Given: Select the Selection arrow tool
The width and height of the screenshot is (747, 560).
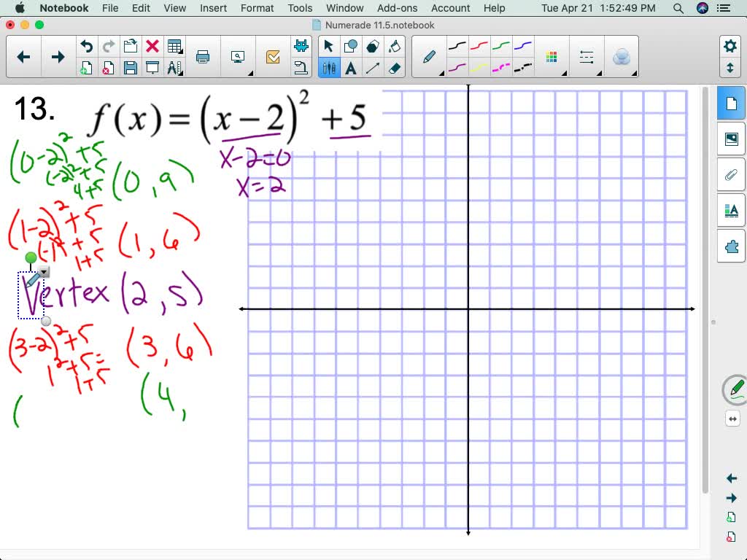Looking at the screenshot, I should pyautogui.click(x=328, y=46).
